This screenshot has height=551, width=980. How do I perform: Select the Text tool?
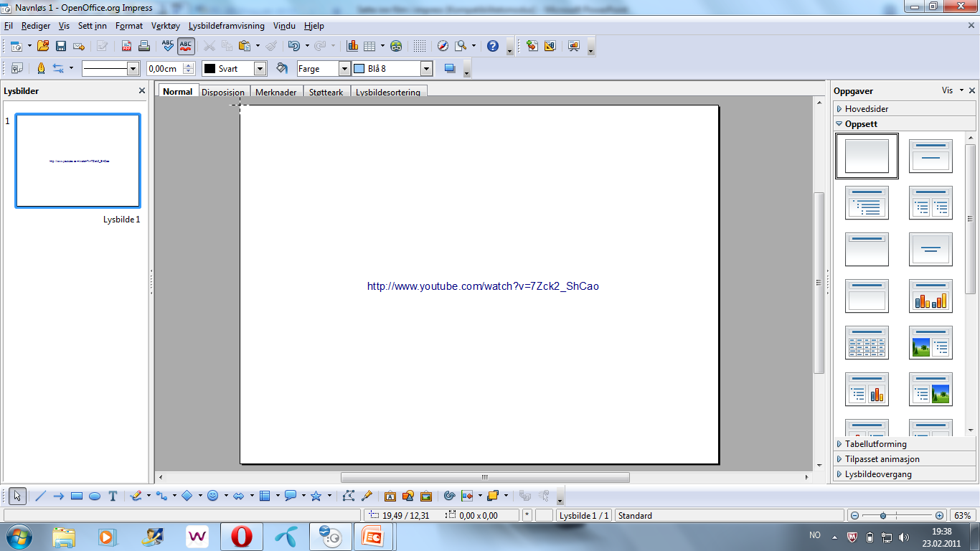click(x=113, y=496)
